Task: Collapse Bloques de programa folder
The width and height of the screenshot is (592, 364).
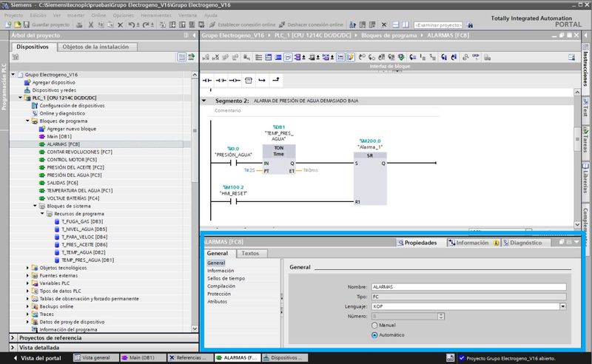Action: click(x=27, y=121)
